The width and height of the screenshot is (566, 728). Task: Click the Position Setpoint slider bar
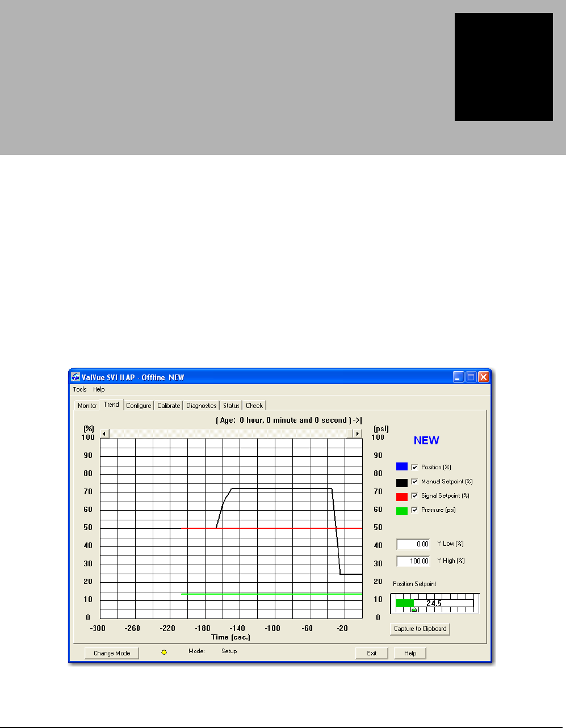[x=434, y=603]
